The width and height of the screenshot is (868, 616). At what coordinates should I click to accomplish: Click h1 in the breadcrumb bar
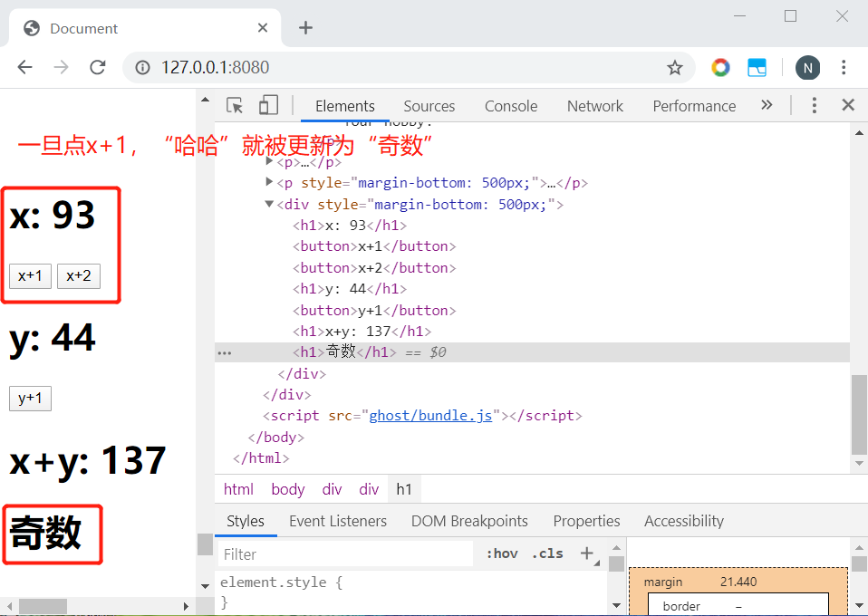404,489
